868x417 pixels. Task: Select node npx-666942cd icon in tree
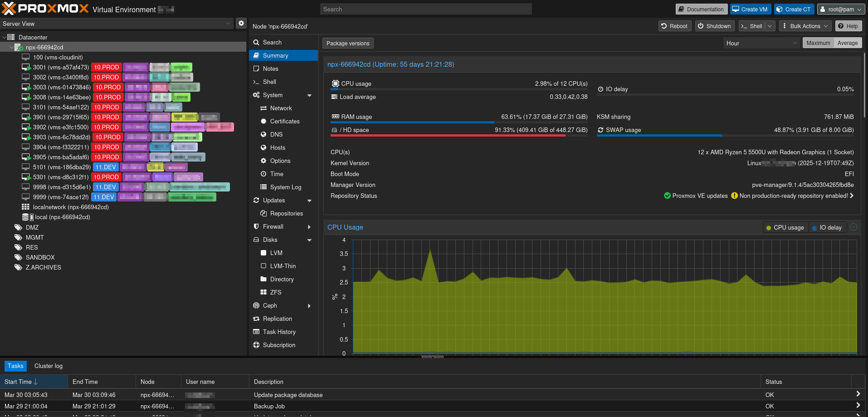[19, 47]
